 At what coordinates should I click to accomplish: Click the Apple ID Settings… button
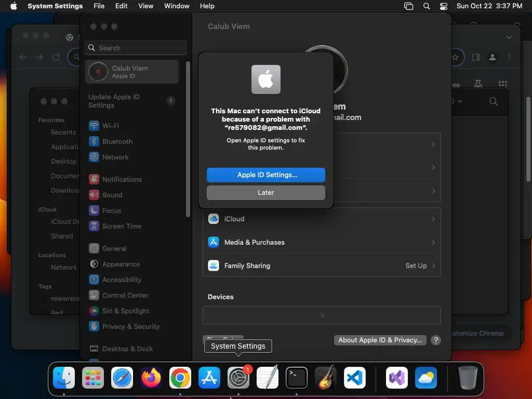265,175
